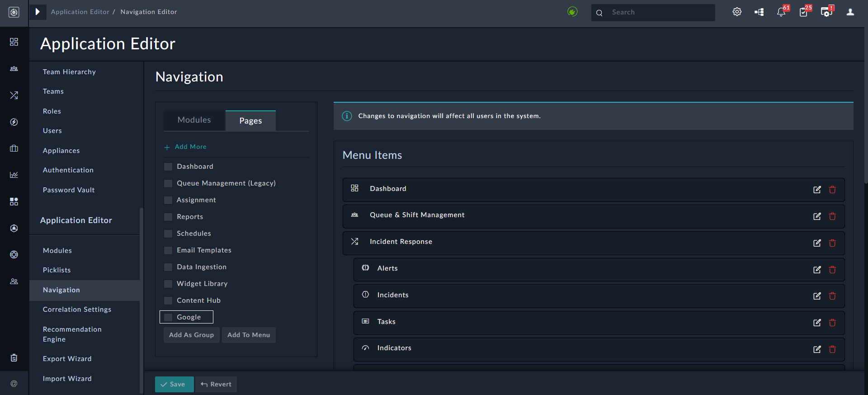Click the Add More link
Image resolution: width=868 pixels, height=395 pixels.
click(185, 147)
